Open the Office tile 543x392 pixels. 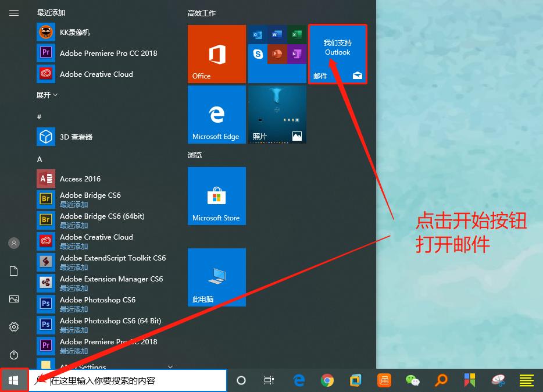tap(216, 54)
